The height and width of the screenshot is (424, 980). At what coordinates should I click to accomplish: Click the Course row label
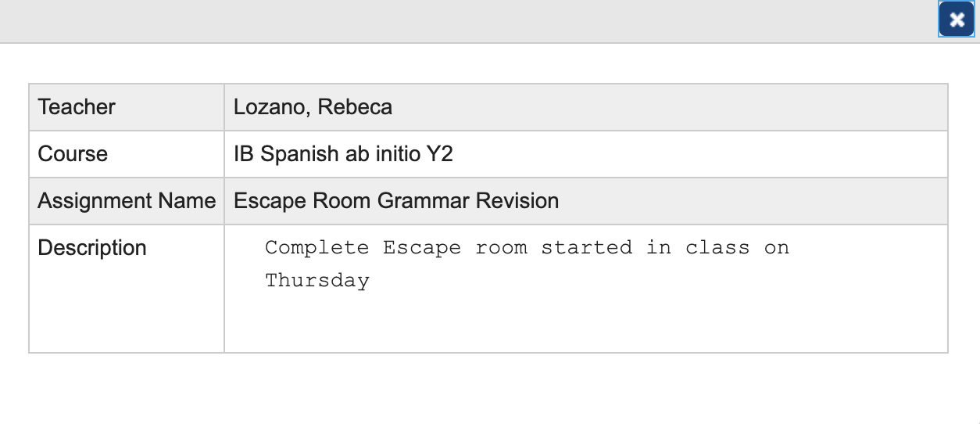[x=73, y=154]
